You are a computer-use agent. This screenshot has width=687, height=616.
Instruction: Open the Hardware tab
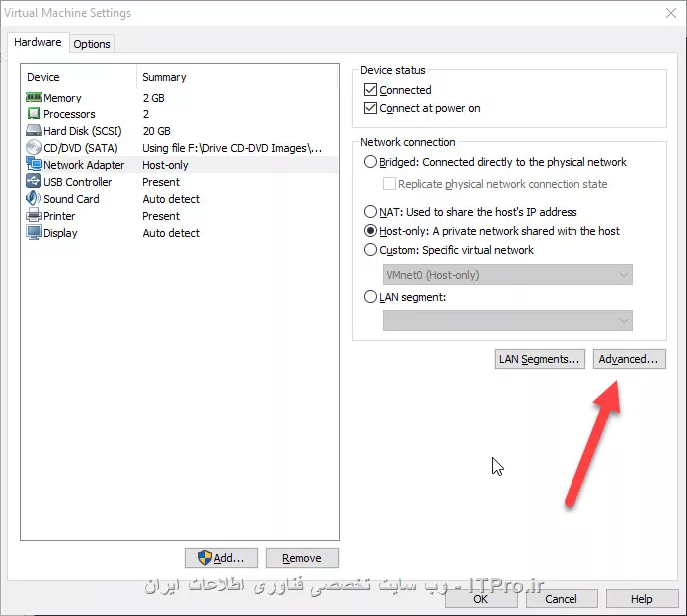click(x=38, y=43)
